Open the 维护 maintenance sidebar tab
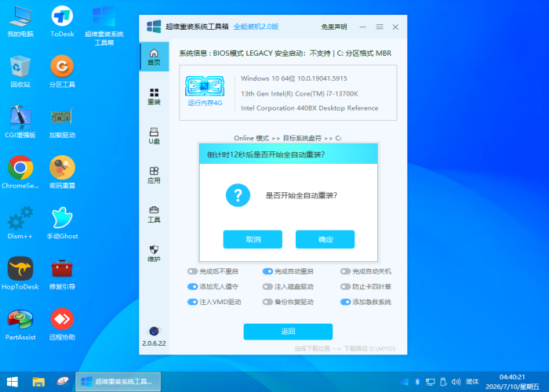This screenshot has width=549, height=392. tap(154, 254)
